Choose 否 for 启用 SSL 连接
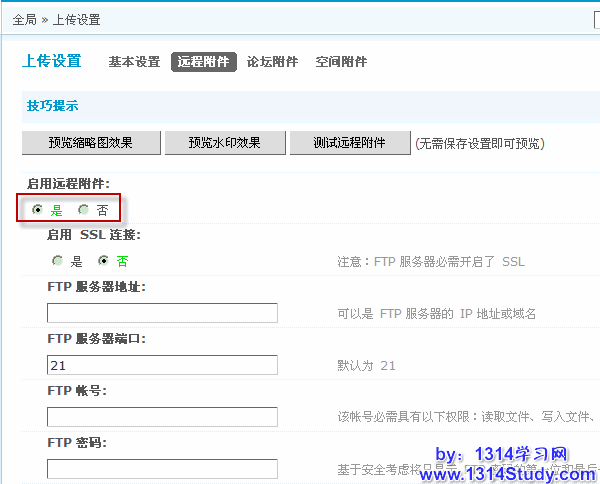 click(x=103, y=261)
